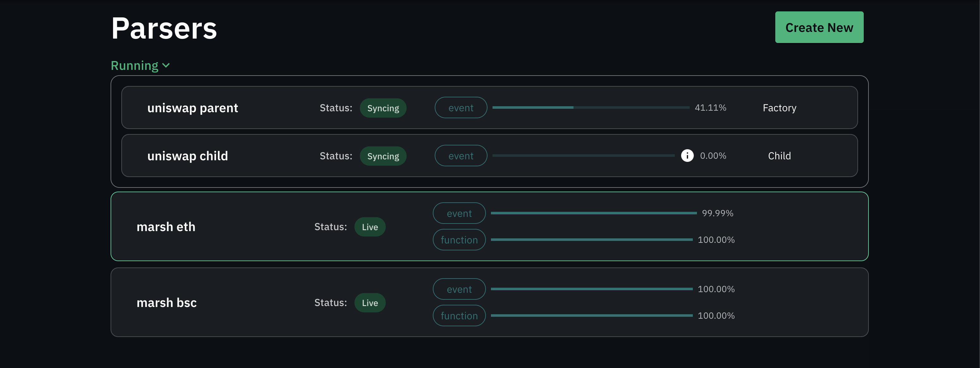Viewport: 980px width, 368px height.
Task: Click function tag on marsh eth
Action: (459, 240)
